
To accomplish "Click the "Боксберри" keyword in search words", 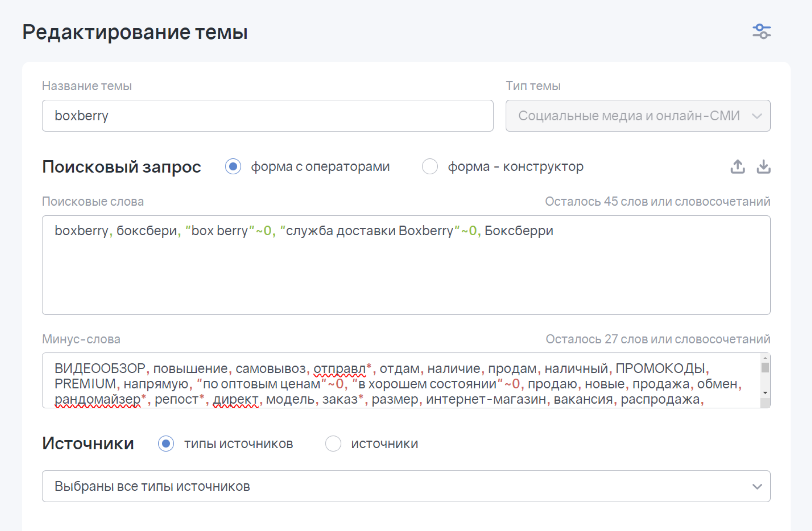I will (x=519, y=231).
